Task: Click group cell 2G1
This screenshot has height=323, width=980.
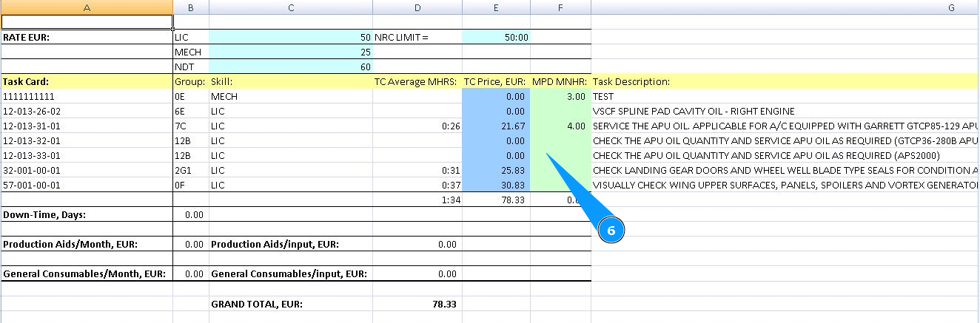Action: click(x=191, y=170)
